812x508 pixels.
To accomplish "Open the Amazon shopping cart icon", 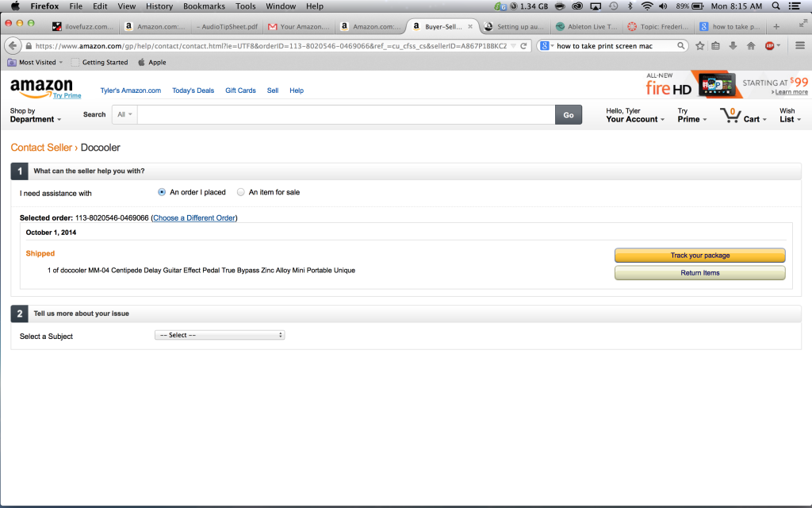I will coord(730,116).
